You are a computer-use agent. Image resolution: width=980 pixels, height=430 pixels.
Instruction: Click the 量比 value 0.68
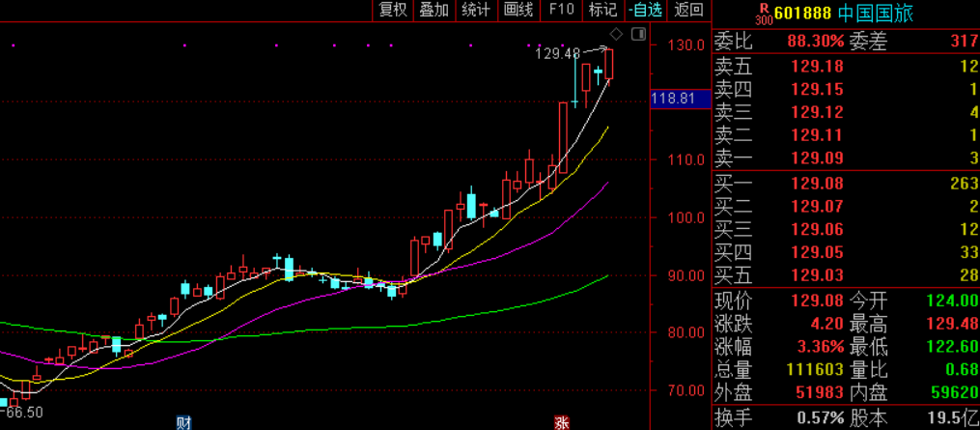[x=964, y=370]
